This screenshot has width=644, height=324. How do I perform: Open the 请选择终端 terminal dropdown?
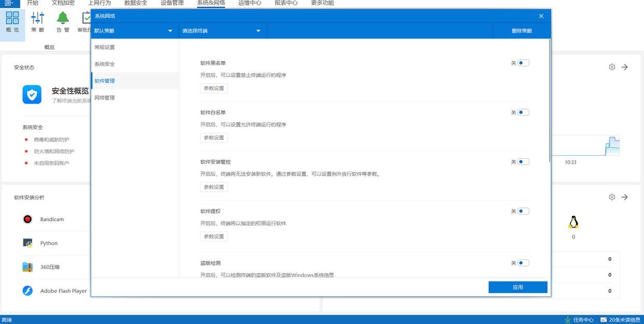(x=222, y=31)
